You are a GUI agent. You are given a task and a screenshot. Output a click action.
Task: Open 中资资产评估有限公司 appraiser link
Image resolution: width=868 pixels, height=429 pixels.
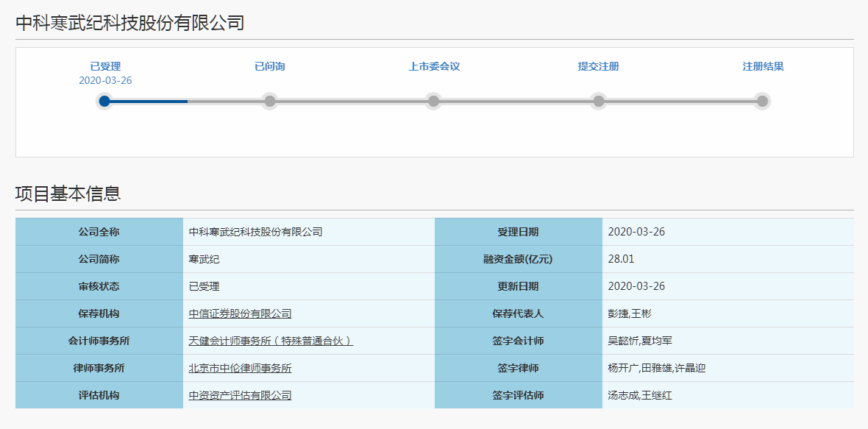click(x=241, y=394)
